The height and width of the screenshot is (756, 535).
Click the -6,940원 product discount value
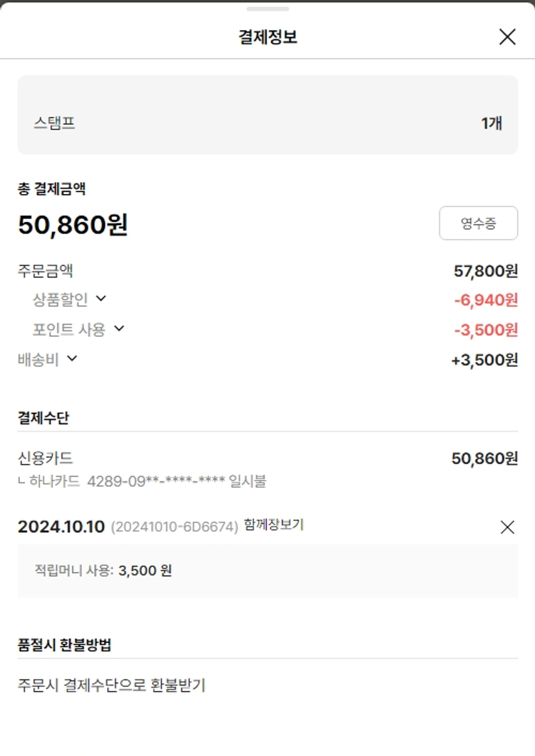click(x=485, y=300)
